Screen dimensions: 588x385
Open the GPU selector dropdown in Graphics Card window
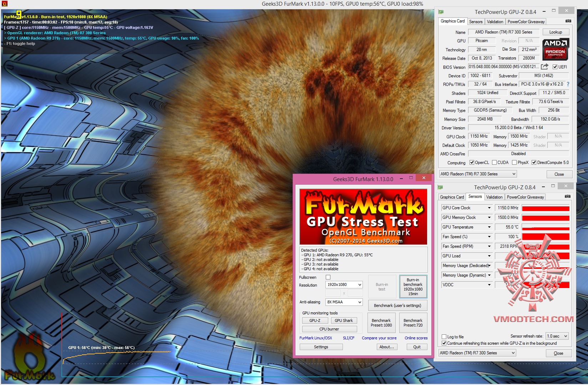478,174
